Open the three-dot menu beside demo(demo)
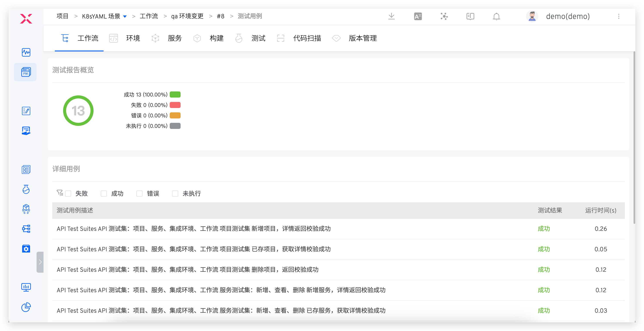Image resolution: width=644 pixels, height=331 pixels. pyautogui.click(x=619, y=16)
